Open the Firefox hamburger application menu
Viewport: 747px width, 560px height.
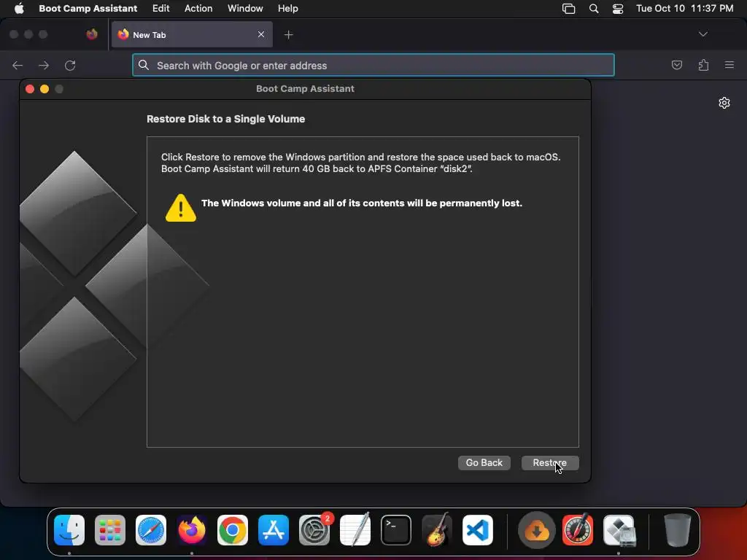[729, 65]
